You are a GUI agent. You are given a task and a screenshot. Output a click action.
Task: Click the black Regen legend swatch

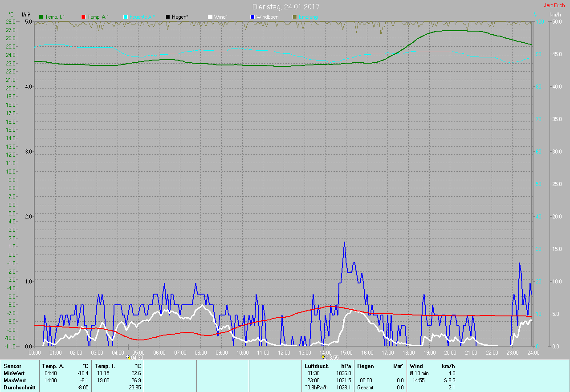click(168, 17)
